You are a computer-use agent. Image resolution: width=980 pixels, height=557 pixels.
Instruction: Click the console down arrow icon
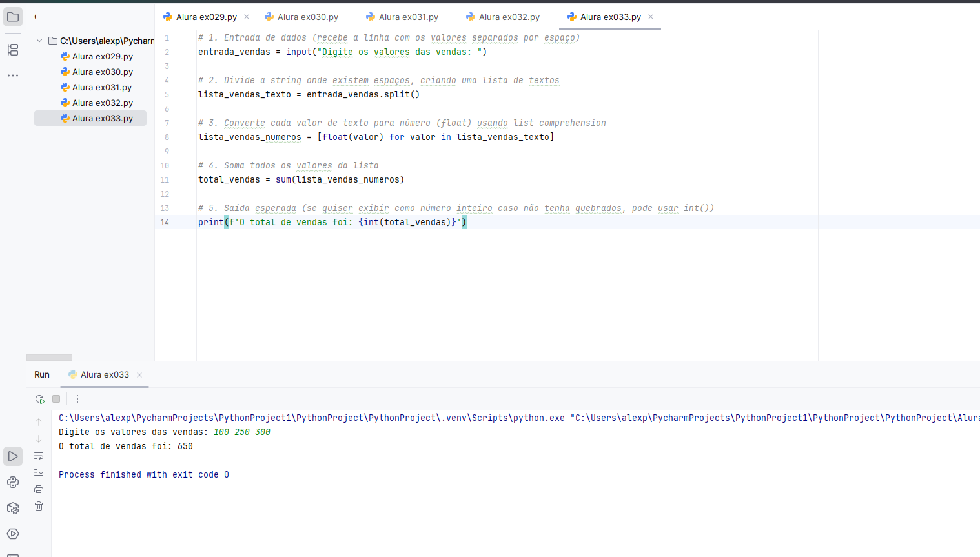pyautogui.click(x=39, y=439)
